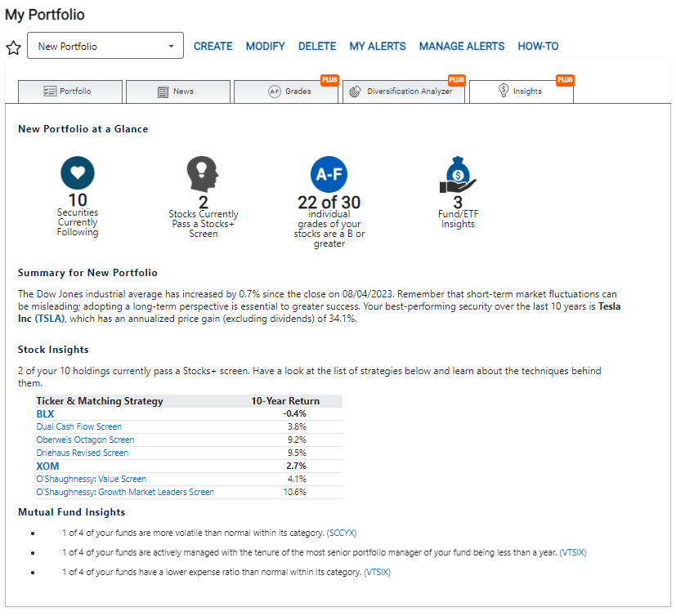Click the SCCYX fund link
Viewport: 676px width, 616px height.
click(x=341, y=533)
